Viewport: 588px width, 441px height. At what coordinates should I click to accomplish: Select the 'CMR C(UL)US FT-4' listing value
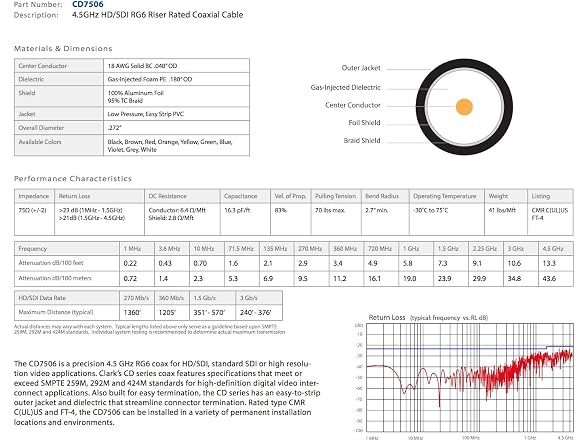point(550,214)
